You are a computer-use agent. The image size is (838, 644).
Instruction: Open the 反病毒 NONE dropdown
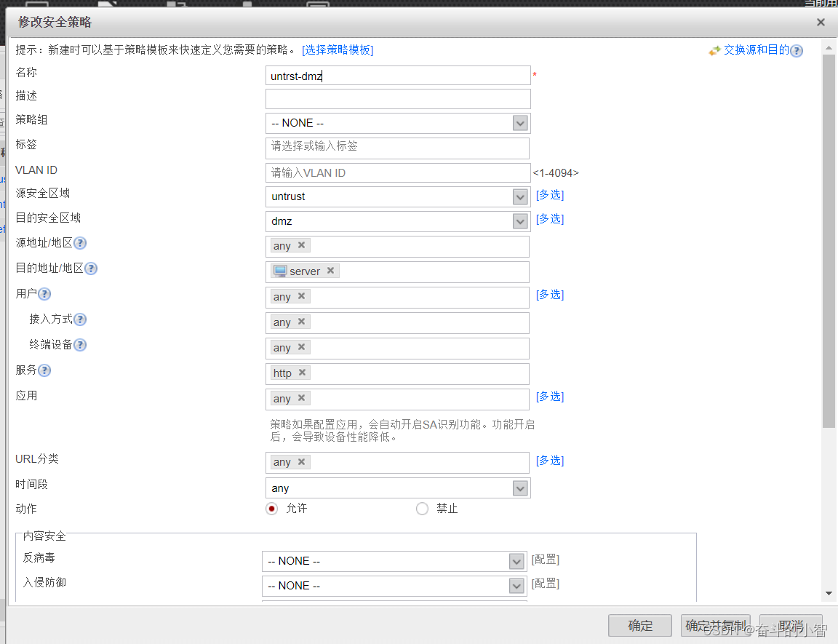point(516,561)
